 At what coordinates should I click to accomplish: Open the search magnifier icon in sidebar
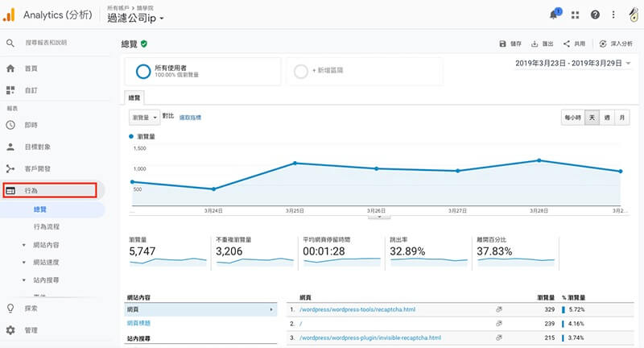pos(10,43)
